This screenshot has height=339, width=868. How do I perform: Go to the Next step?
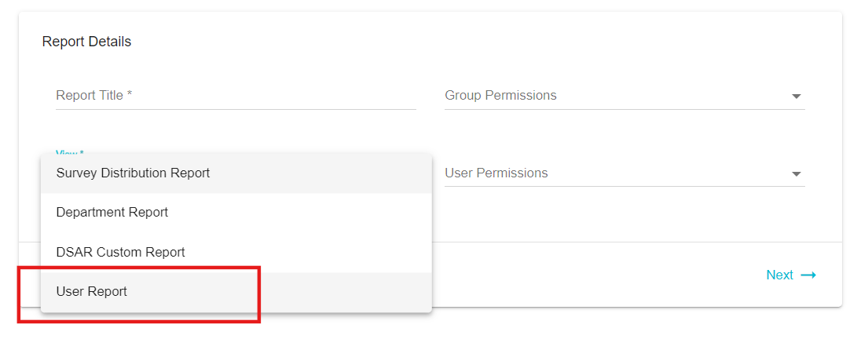click(791, 275)
